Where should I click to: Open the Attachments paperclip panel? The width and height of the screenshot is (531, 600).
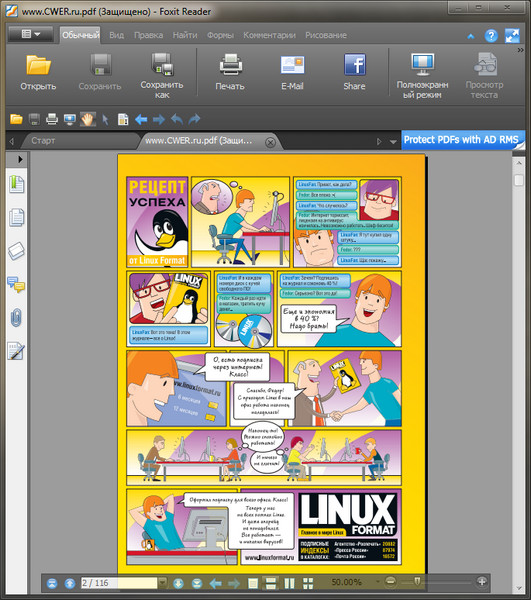coord(16,318)
